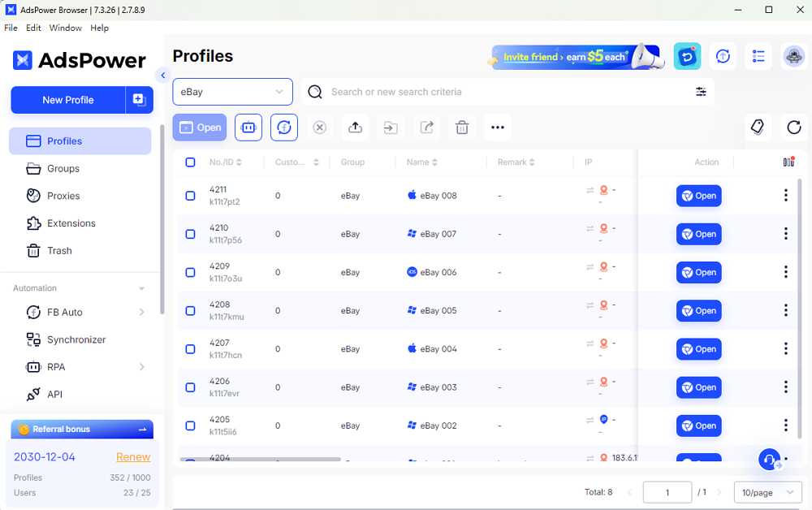The width and height of the screenshot is (812, 510).
Task: Click the trash delete toolbar icon
Action: (462, 127)
